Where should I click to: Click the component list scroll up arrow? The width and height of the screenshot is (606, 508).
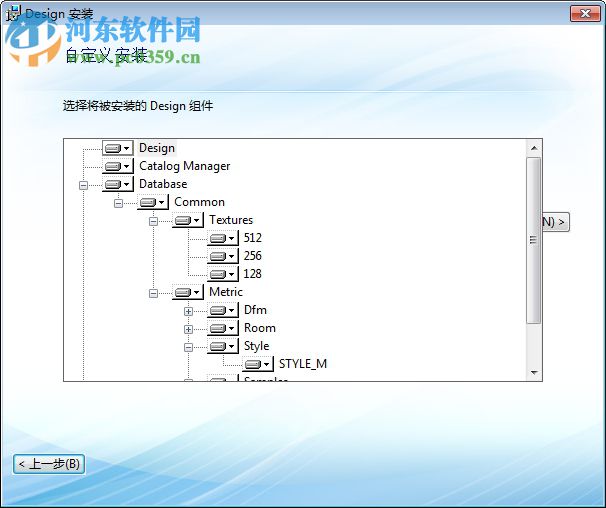tap(534, 148)
